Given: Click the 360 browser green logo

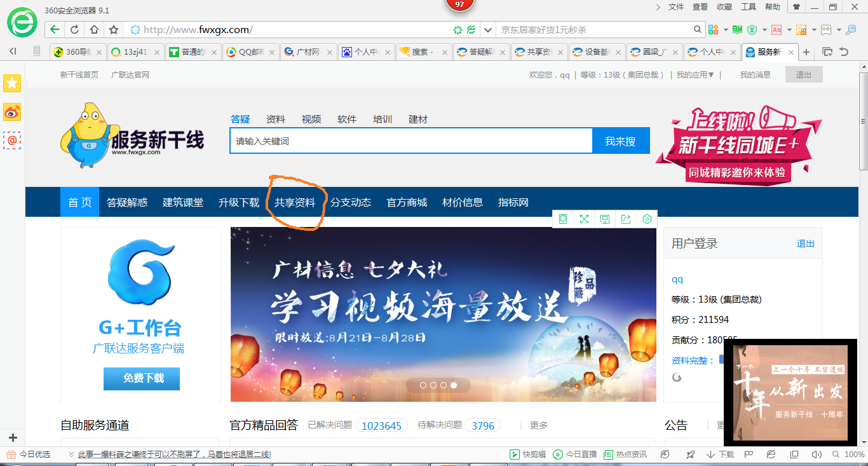Looking at the screenshot, I should point(22,23).
